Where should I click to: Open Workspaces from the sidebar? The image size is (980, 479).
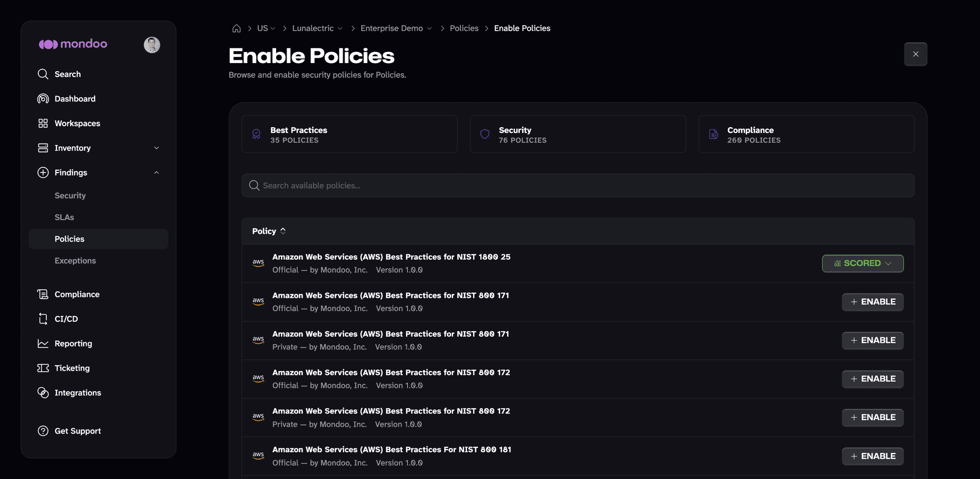click(x=78, y=123)
